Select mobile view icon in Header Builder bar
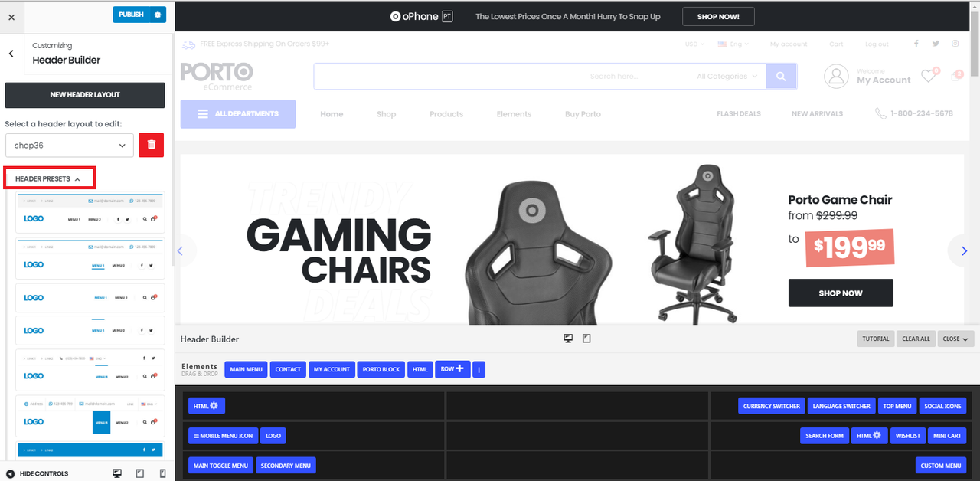 (x=586, y=339)
